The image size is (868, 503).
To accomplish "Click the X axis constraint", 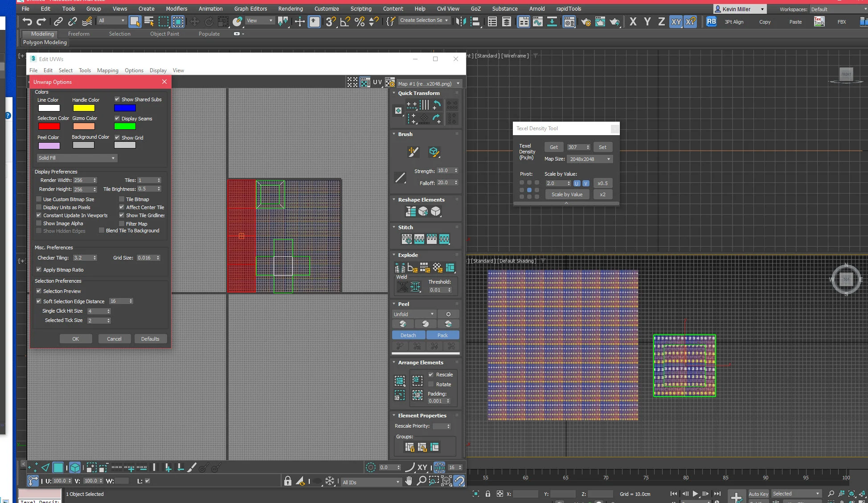I will pos(633,21).
